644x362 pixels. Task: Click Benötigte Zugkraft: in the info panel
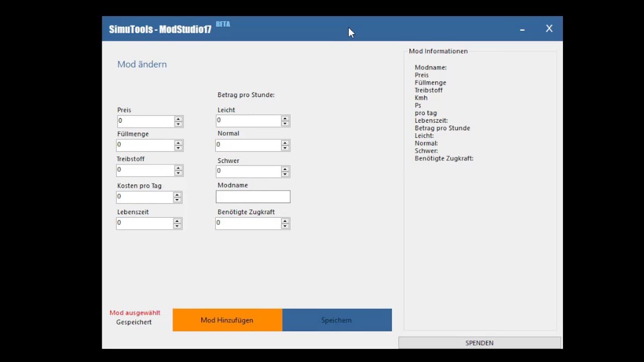tap(444, 158)
